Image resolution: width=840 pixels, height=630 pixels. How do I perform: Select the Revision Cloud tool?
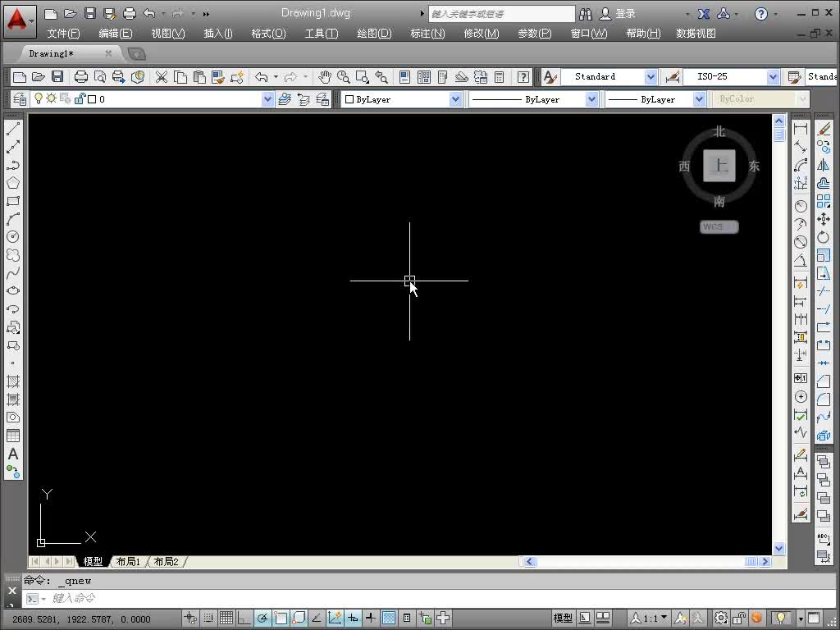[x=13, y=255]
